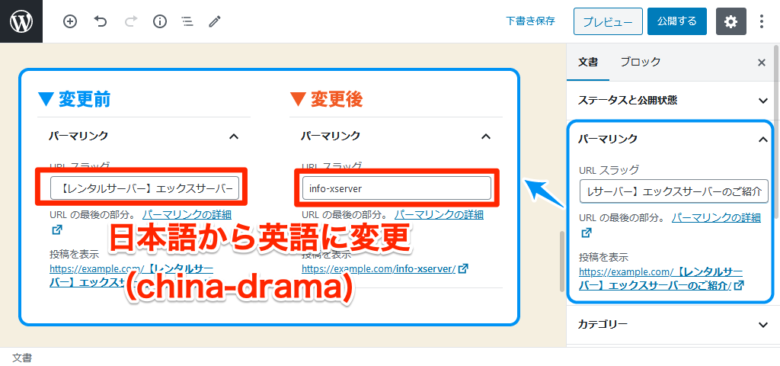Select the pencil tools icon
This screenshot has width=780, height=366.
pos(214,21)
